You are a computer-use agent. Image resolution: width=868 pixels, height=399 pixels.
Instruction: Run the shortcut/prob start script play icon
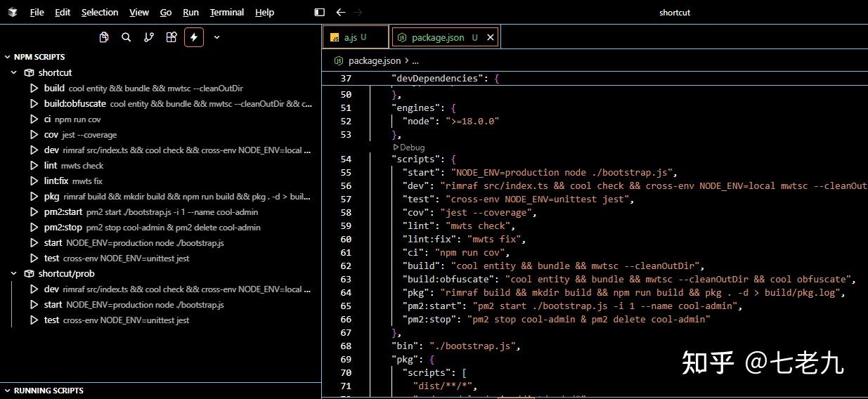(x=34, y=305)
